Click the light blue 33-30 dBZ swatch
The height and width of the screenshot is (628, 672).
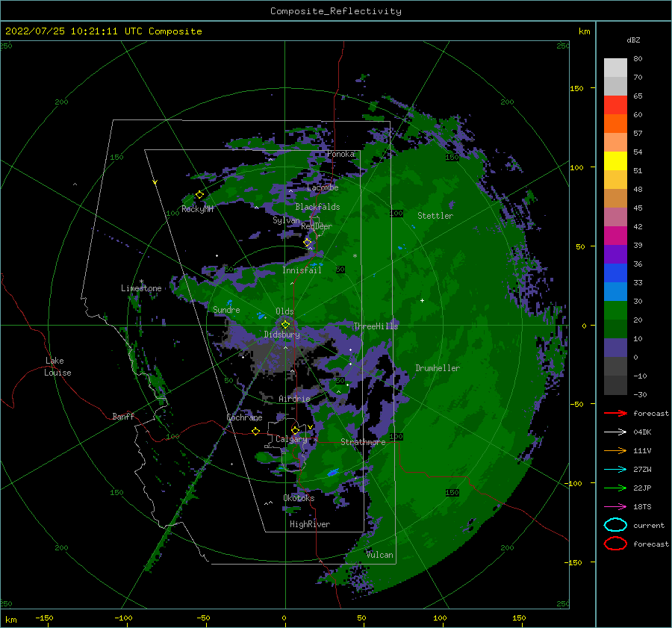coord(615,292)
